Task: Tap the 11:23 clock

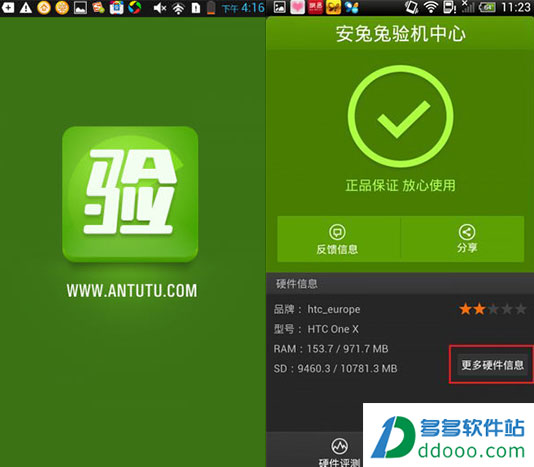Action: pyautogui.click(x=516, y=7)
